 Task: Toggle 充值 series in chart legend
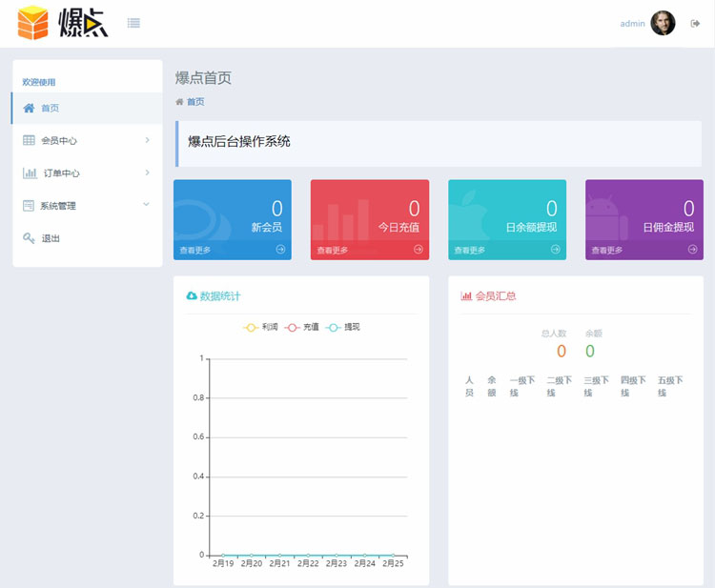pyautogui.click(x=301, y=327)
